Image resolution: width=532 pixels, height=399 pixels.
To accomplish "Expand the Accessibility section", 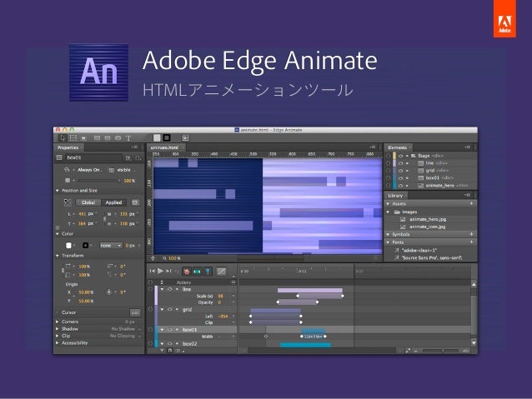I will [x=58, y=343].
